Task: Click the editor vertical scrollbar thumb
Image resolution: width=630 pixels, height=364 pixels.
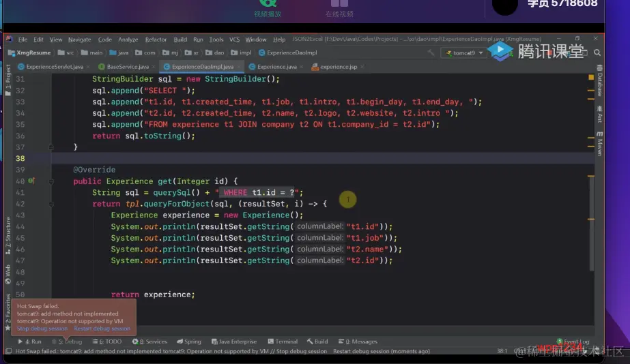Action: (x=591, y=223)
